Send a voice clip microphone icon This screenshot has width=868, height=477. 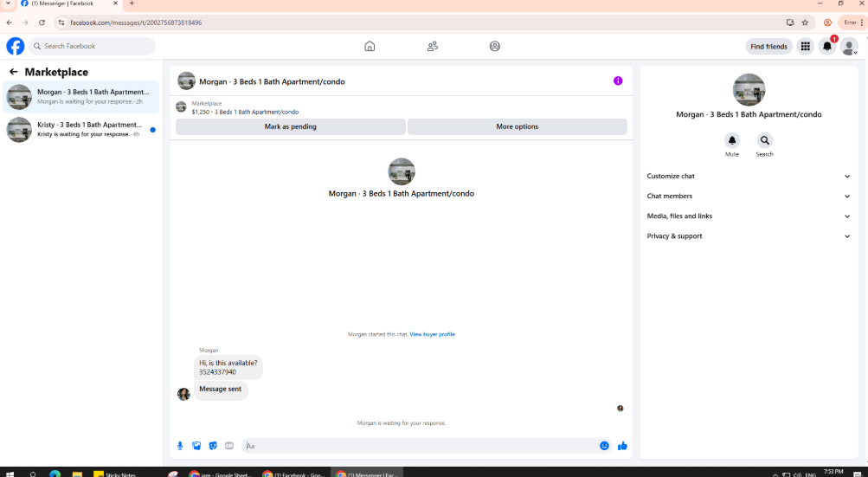180,446
